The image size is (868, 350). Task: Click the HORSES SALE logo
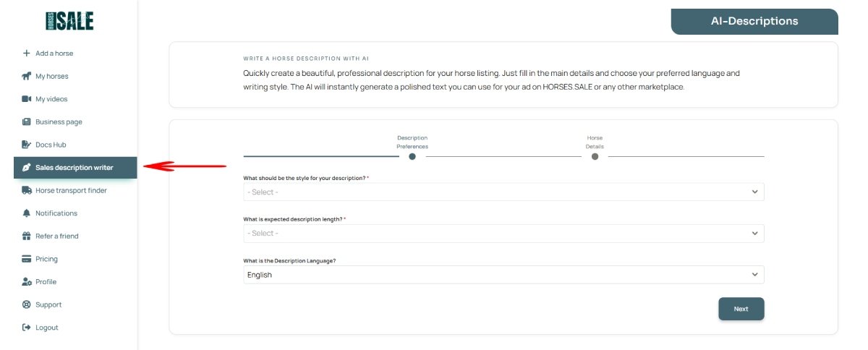coord(69,21)
